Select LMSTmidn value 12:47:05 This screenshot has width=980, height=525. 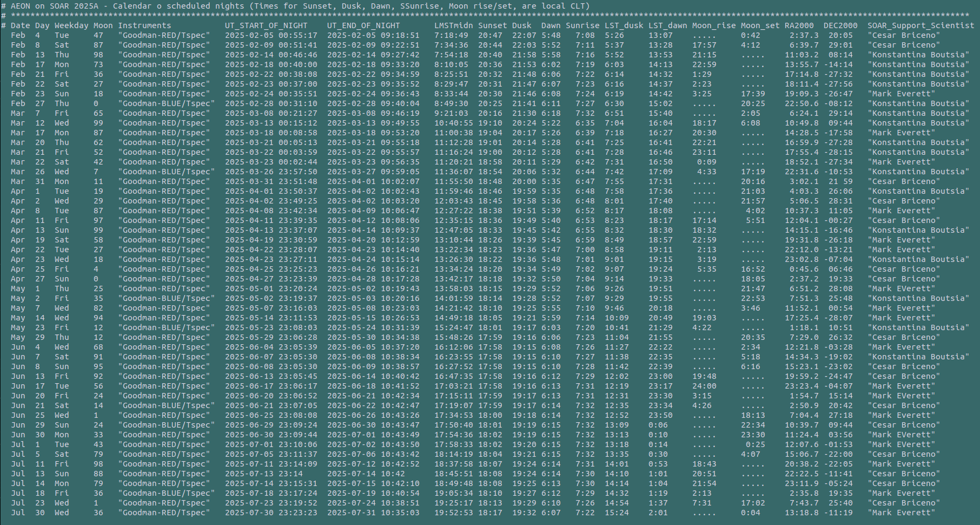click(x=454, y=230)
